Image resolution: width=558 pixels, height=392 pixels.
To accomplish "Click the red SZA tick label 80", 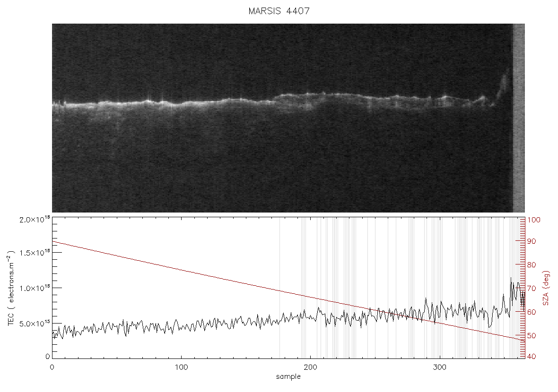I will coord(532,265).
